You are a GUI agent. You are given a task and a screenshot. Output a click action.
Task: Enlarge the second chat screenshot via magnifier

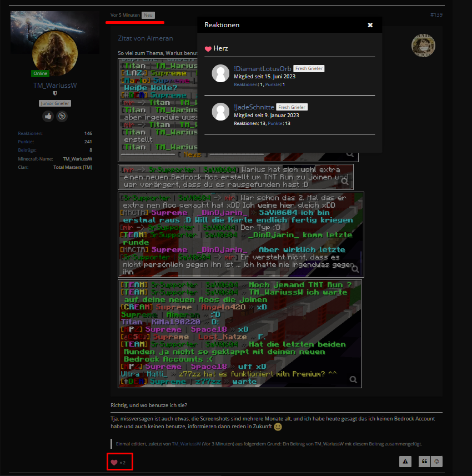click(x=345, y=182)
